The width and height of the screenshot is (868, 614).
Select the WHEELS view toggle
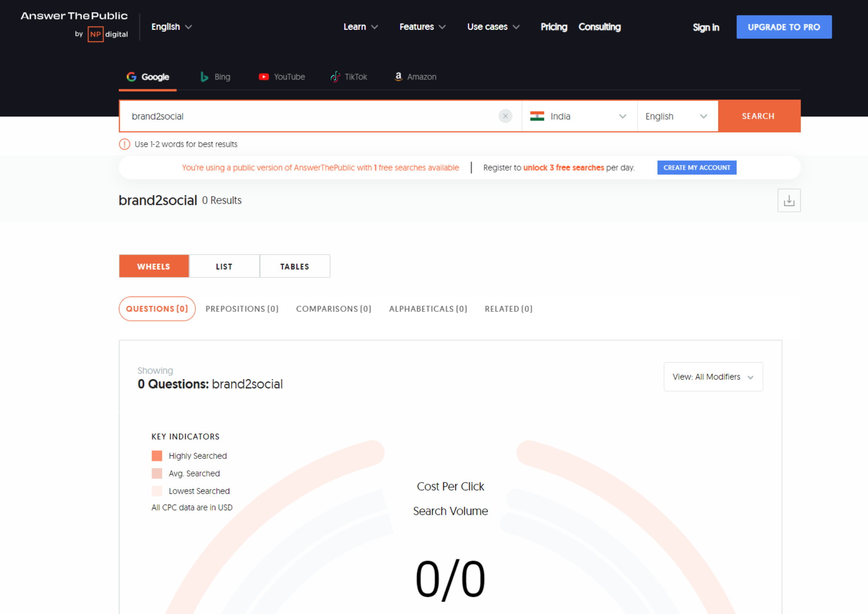point(154,267)
